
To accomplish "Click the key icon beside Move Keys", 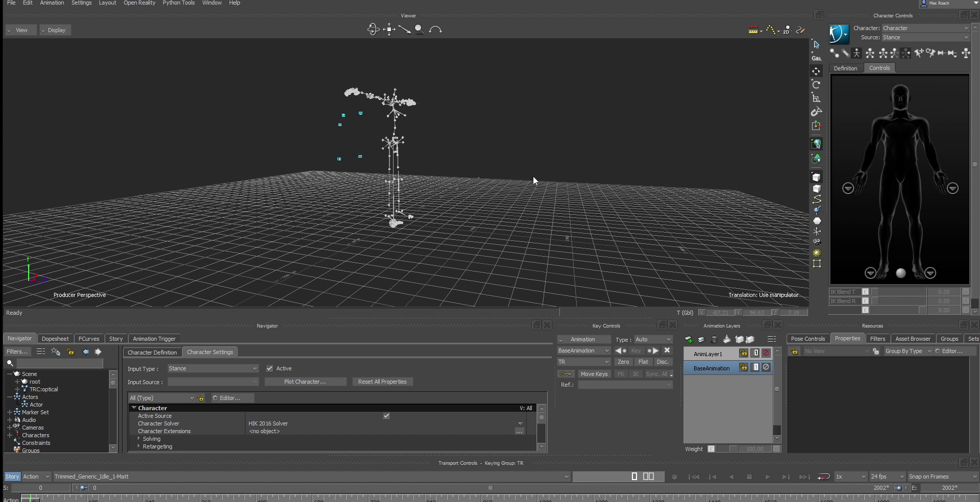I will (x=566, y=374).
